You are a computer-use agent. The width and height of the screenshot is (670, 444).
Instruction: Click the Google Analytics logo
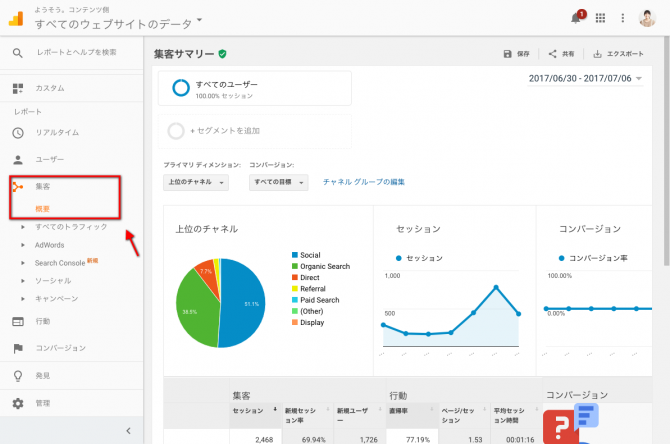[16, 18]
